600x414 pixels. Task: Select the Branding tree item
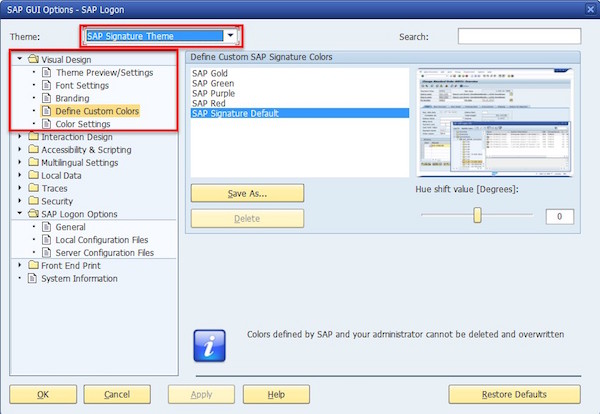72,98
